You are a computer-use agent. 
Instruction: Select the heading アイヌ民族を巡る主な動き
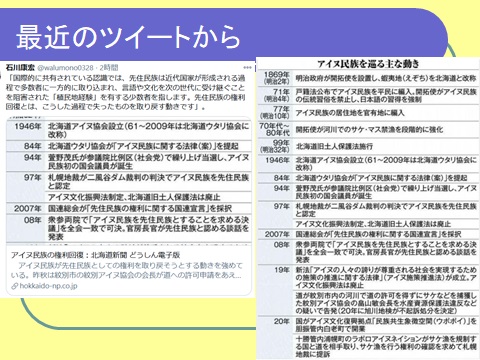coord(368,64)
